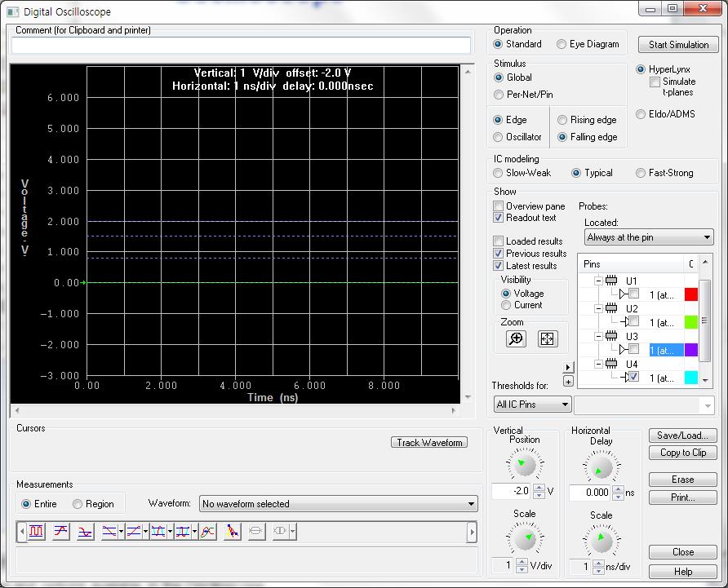Screen dimensions: 728x588
Task: Increase the Vertical Position value spinner
Action: tap(539, 488)
